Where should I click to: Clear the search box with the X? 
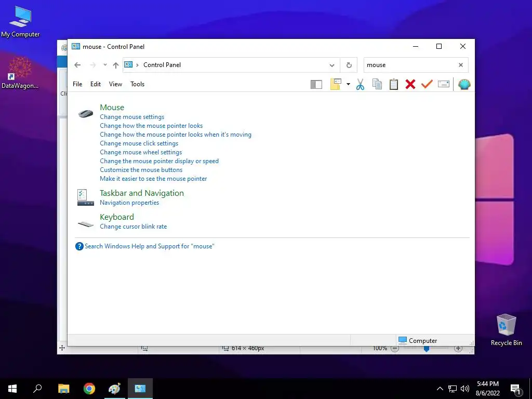coord(461,65)
